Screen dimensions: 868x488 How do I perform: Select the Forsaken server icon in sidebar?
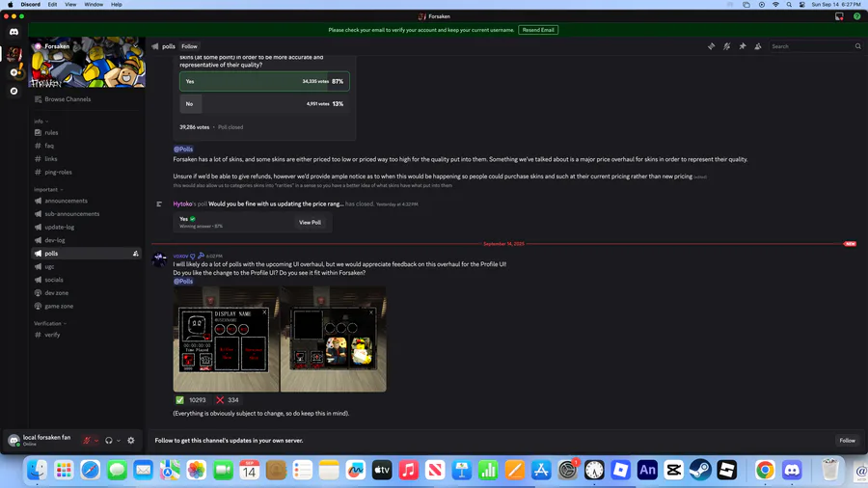(x=14, y=54)
